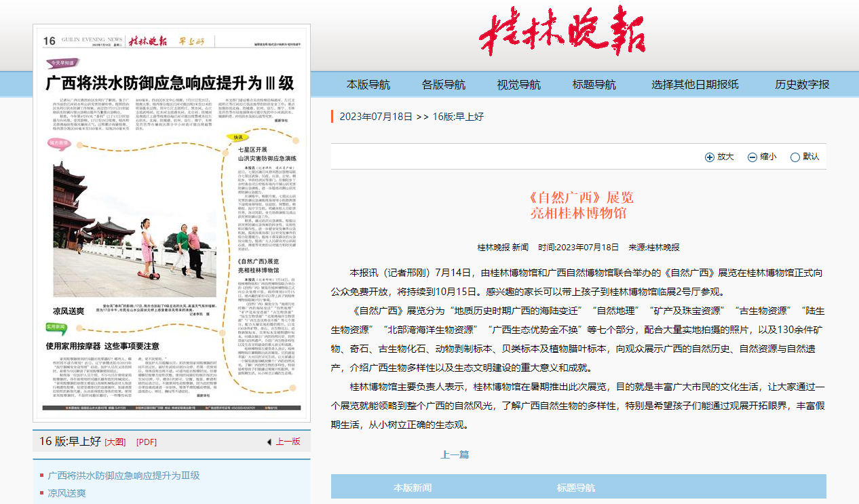859x504 pixels.
Task: Open the 上一篇 previous article link
Action: [x=455, y=454]
